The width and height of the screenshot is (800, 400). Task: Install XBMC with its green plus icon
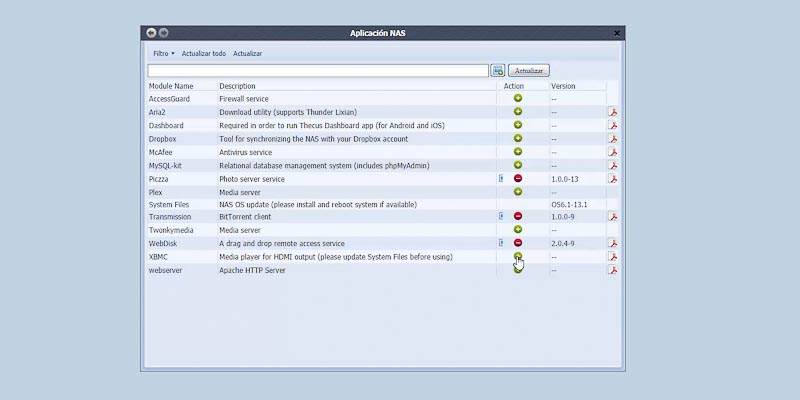pyautogui.click(x=518, y=256)
